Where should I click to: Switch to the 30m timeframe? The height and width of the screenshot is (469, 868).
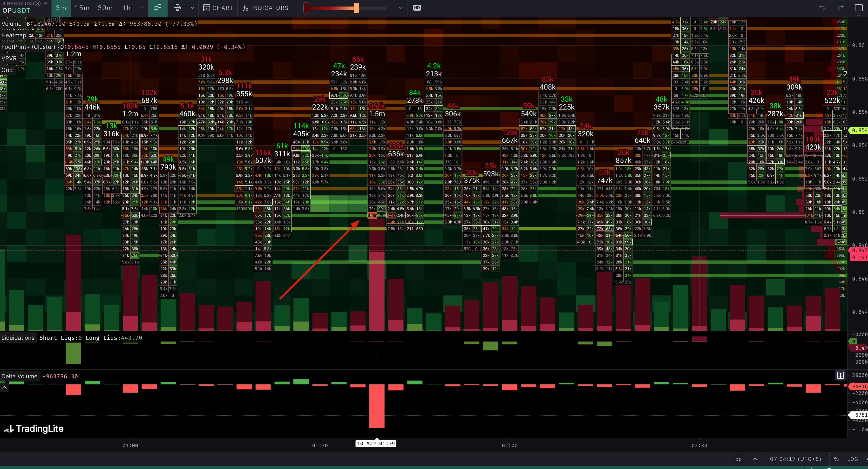pyautogui.click(x=105, y=8)
